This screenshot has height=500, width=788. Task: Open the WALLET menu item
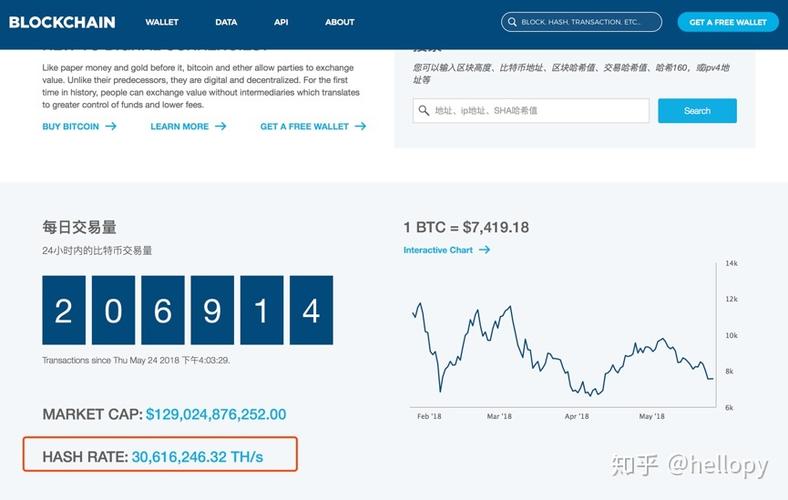coord(162,22)
